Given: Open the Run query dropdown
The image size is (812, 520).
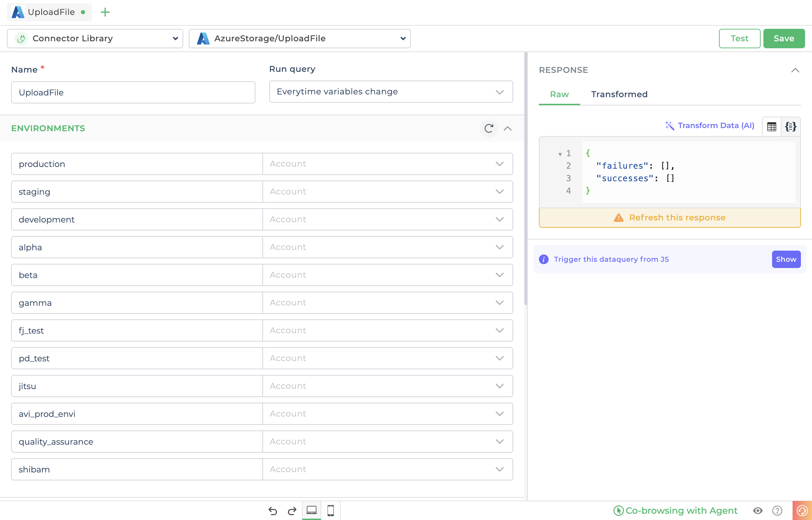Looking at the screenshot, I should click(391, 92).
